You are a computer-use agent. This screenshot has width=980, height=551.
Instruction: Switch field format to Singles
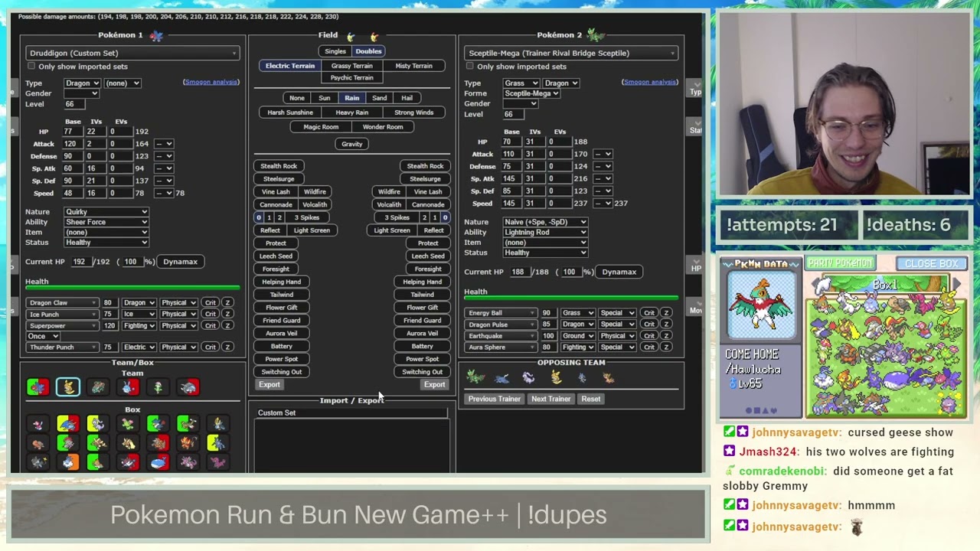tap(335, 51)
